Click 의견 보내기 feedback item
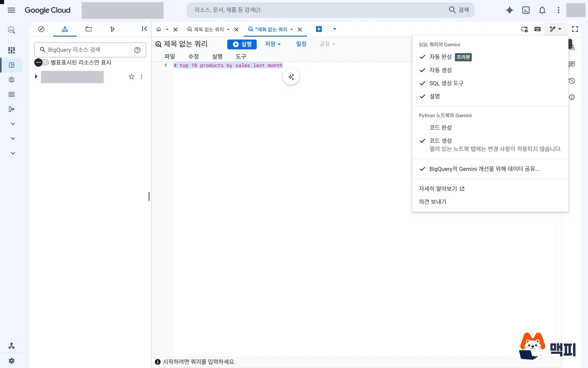Screen dimensions: 588x368 [433, 202]
